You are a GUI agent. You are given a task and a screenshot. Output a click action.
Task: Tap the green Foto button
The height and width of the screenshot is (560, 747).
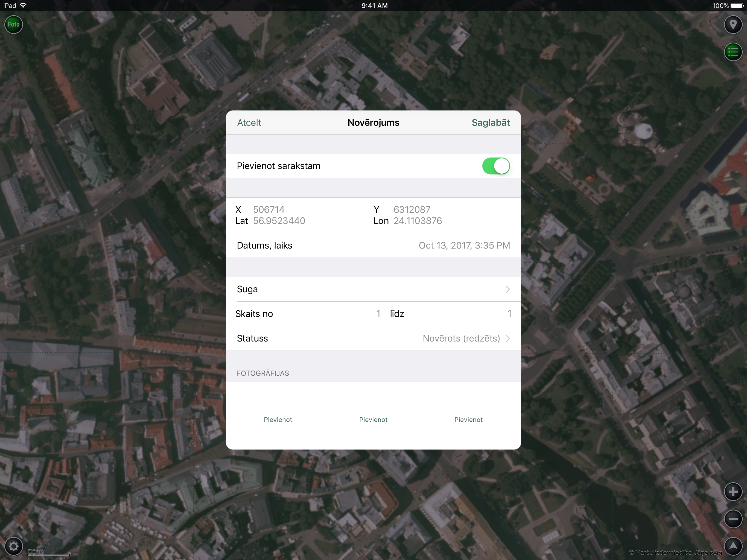tap(13, 24)
